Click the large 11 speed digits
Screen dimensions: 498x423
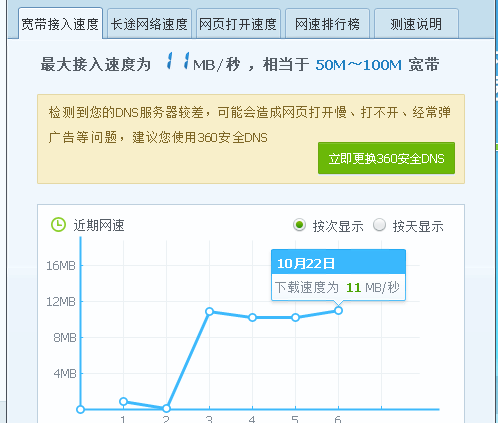[x=178, y=61]
